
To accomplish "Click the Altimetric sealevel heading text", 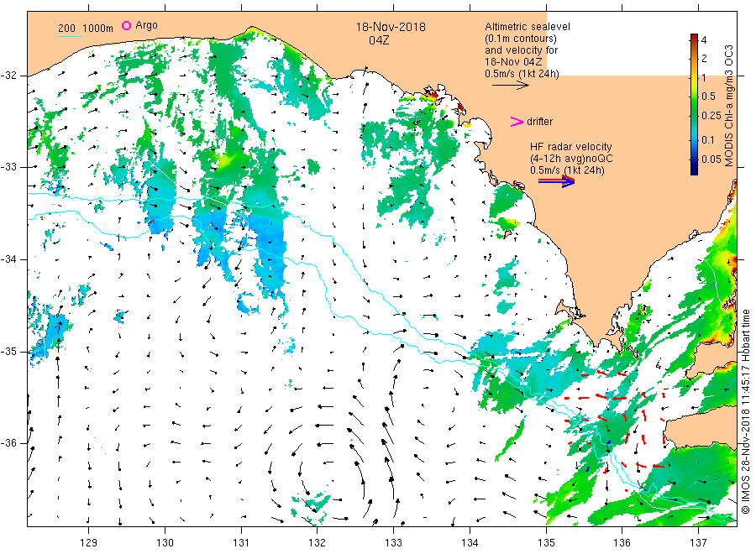I will click(527, 27).
